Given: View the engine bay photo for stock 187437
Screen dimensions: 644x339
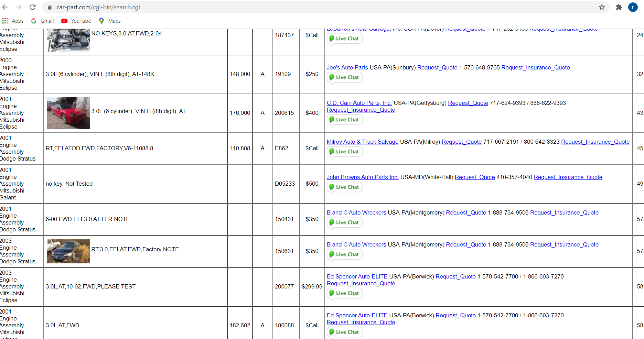Looking at the screenshot, I should click(68, 40).
